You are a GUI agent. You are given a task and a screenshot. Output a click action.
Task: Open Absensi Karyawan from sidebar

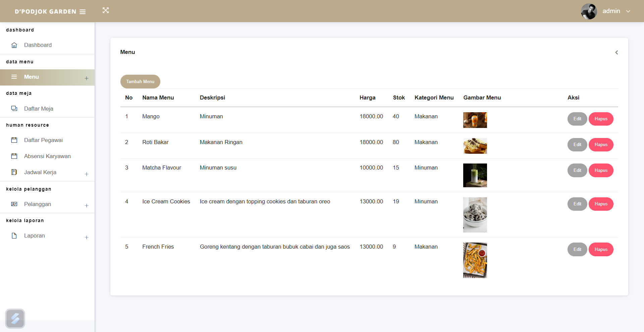[x=47, y=156]
